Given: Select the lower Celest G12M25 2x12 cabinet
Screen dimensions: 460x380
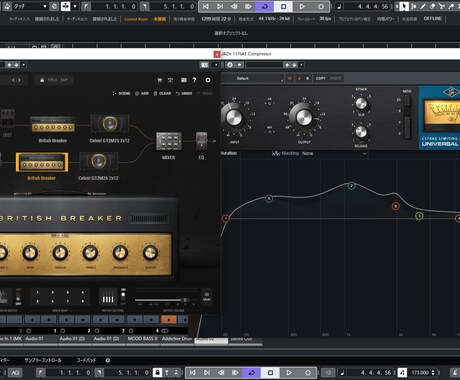Looking at the screenshot, I should 98,162.
